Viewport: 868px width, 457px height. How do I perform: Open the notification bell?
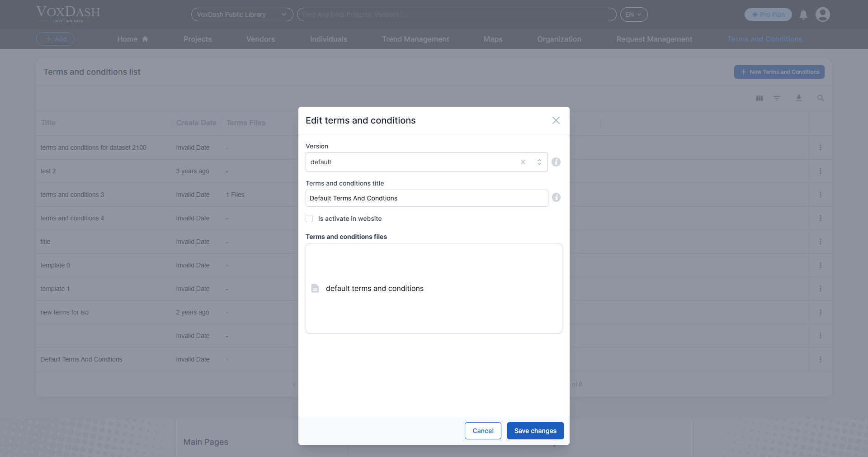click(803, 14)
